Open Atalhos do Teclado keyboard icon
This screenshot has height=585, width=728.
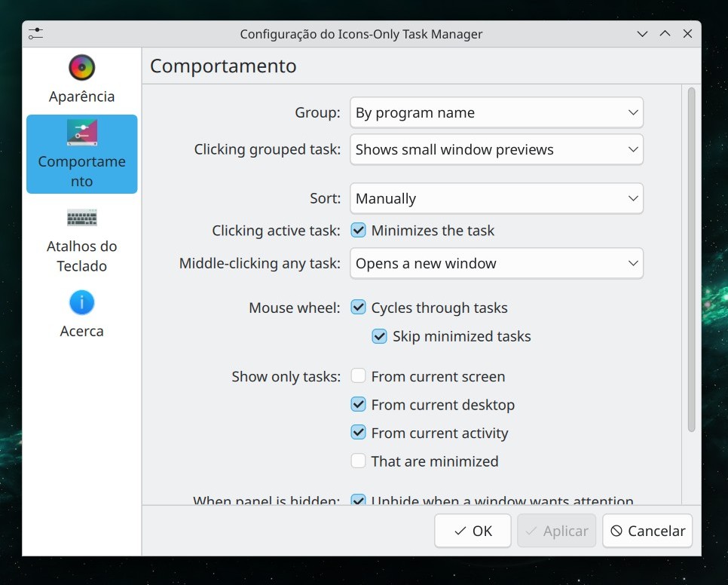point(81,219)
